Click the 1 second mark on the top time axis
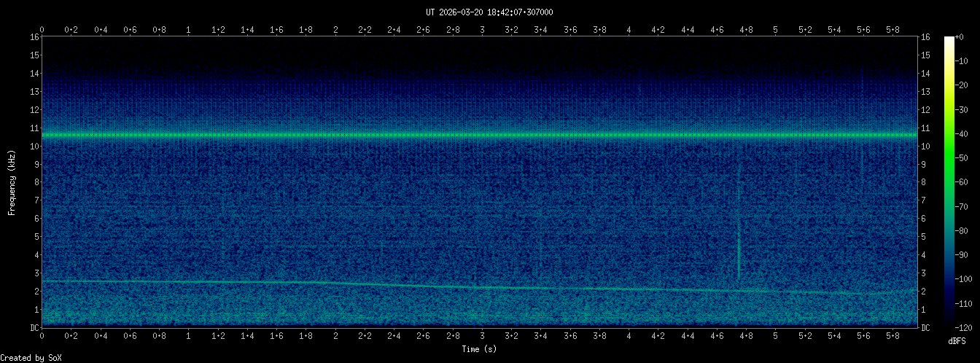Image resolution: width=980 pixels, height=363 pixels. click(x=189, y=30)
